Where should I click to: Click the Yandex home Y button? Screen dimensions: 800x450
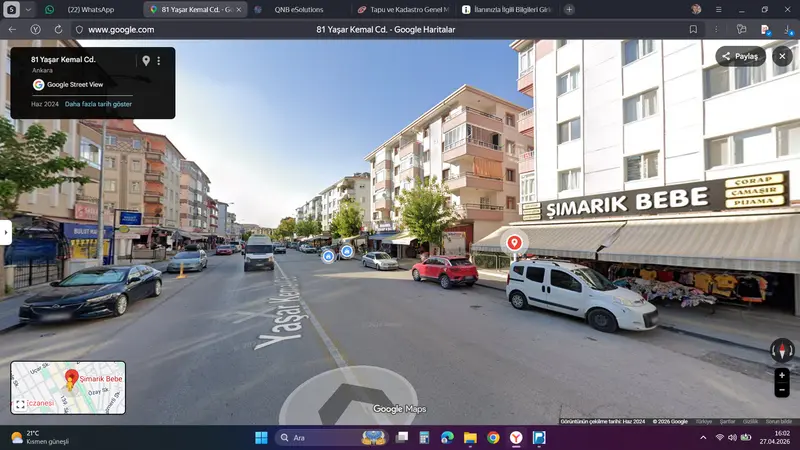tap(35, 30)
